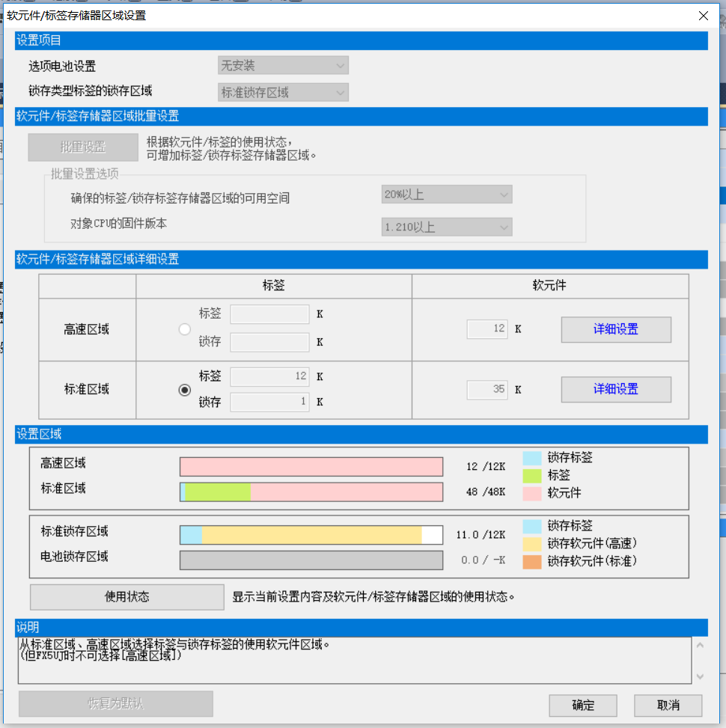Click the orange 锁存软元件(标准) legend swatch
The width and height of the screenshot is (726, 728).
531,561
